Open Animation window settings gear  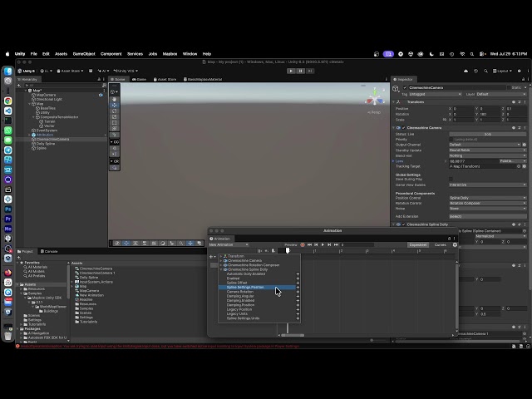click(x=455, y=244)
